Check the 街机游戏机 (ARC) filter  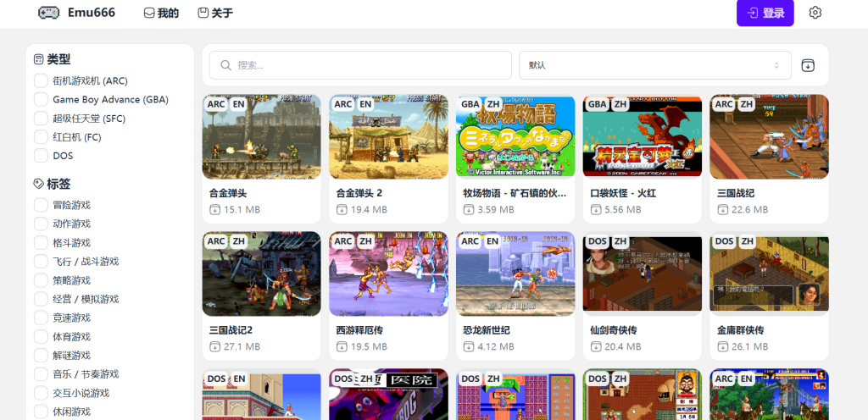click(x=41, y=80)
